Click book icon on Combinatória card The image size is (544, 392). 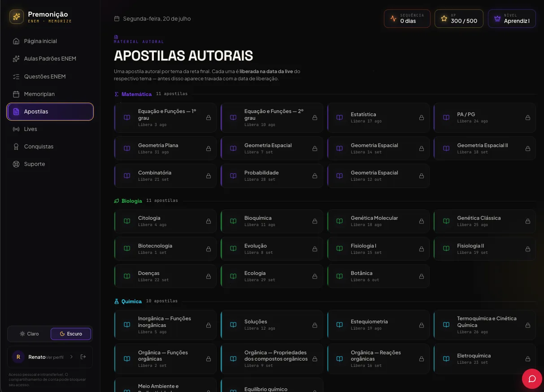point(127,176)
